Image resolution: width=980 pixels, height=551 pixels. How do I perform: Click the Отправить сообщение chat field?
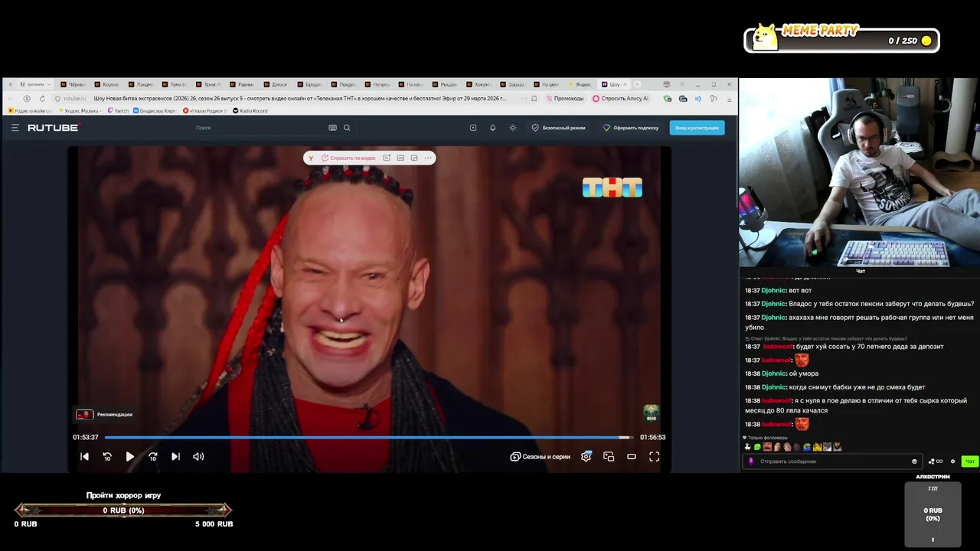click(x=833, y=461)
